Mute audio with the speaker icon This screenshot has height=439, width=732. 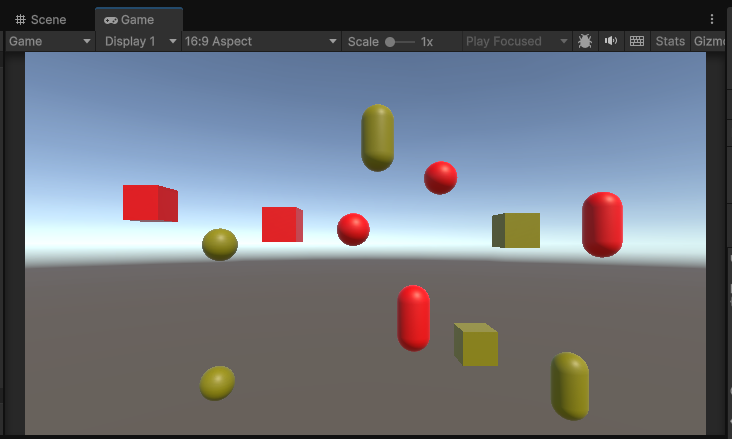click(611, 41)
